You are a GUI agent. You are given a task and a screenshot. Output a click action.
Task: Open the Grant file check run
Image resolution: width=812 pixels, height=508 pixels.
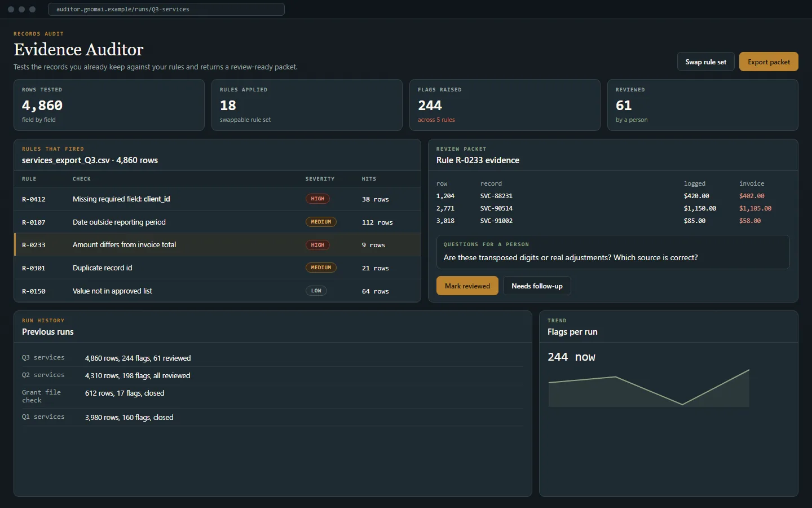[x=272, y=396]
